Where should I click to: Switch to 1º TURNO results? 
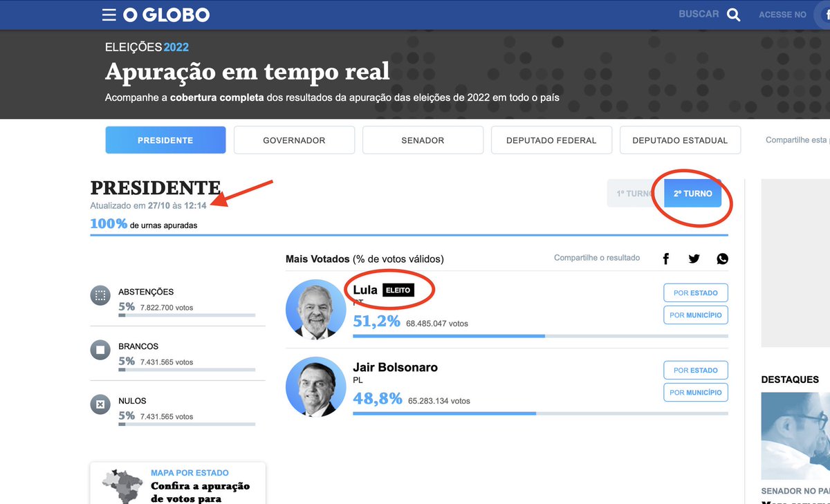click(635, 194)
